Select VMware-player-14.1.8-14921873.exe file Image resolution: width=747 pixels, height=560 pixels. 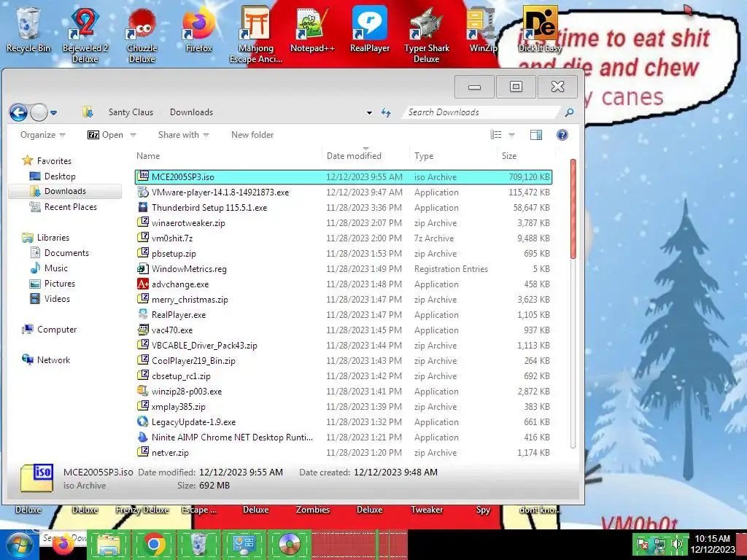344,192
